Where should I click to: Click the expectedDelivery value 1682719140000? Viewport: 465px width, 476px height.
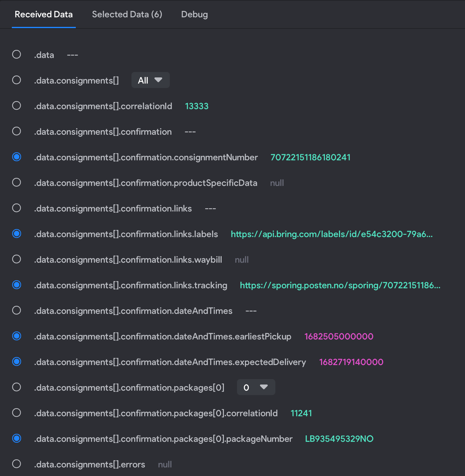point(351,362)
